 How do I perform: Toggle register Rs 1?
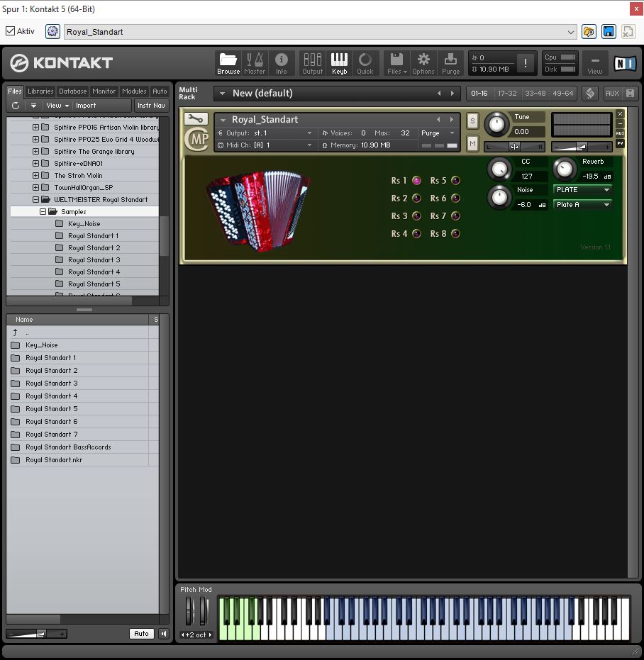pyautogui.click(x=416, y=181)
